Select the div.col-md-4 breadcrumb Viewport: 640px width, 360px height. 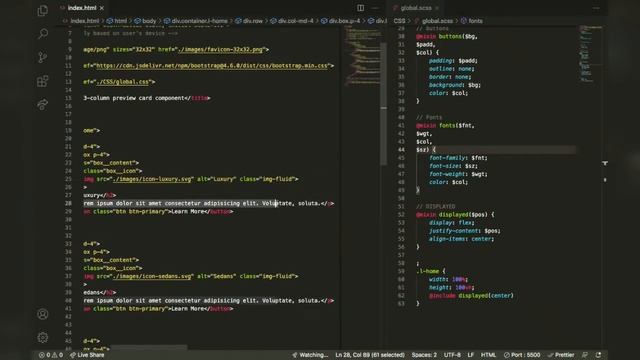292,21
